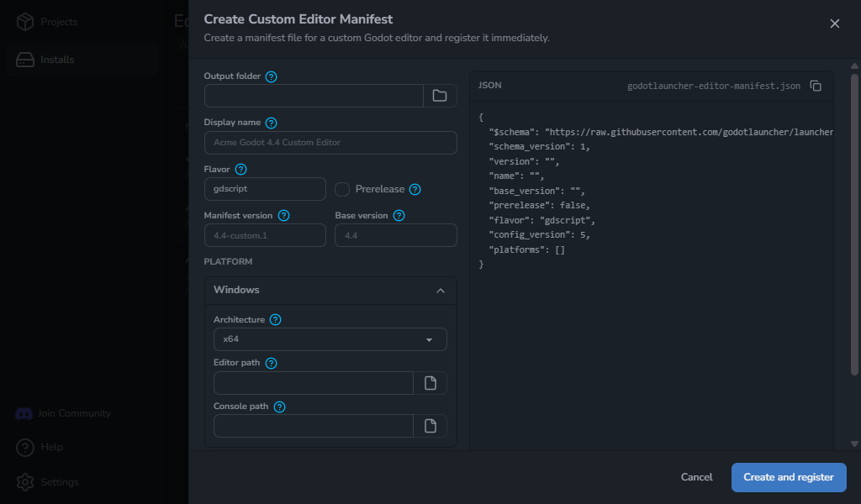Cancel the manifest creation

696,477
